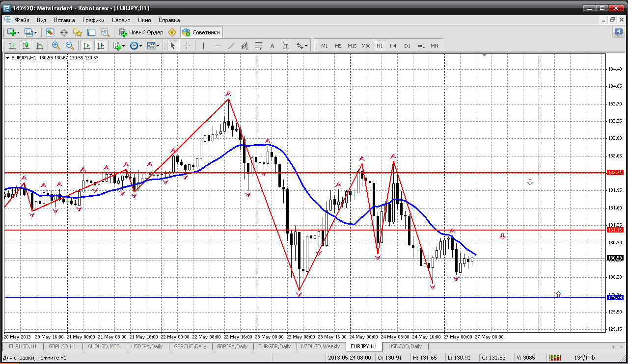Viewport: 628px width, 364px height.
Task: Draw a vertical line tool
Action: 203,46
